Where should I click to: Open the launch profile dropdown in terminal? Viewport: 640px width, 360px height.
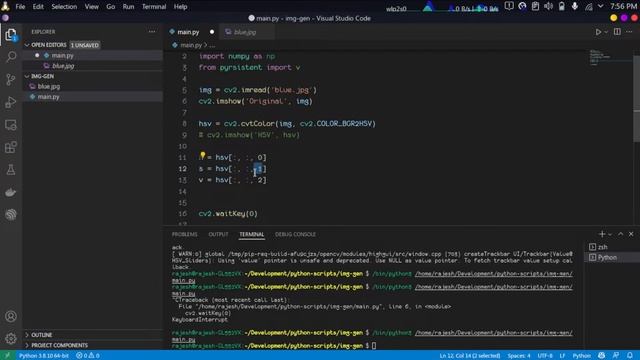[x=610, y=234]
